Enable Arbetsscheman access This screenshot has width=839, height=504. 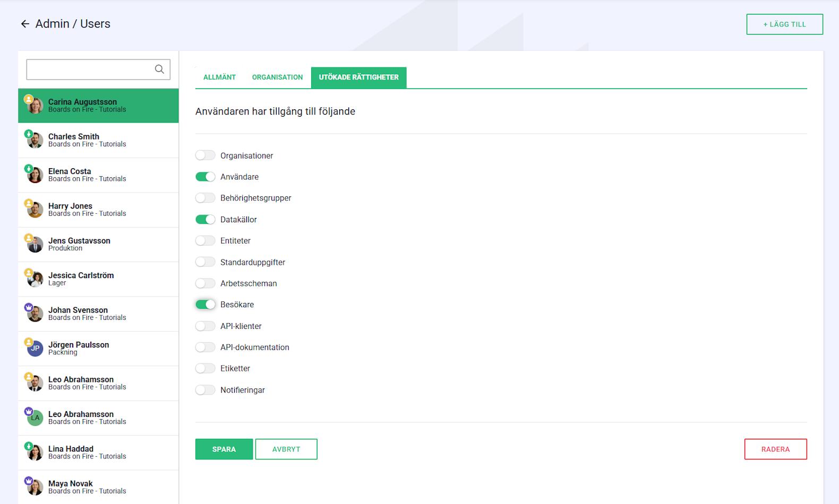pyautogui.click(x=205, y=283)
